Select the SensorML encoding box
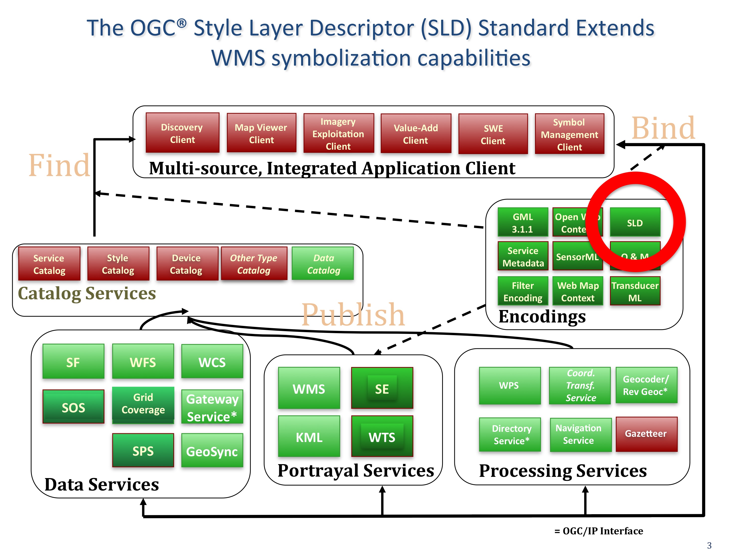Screen dimensions: 747x560 (577, 256)
